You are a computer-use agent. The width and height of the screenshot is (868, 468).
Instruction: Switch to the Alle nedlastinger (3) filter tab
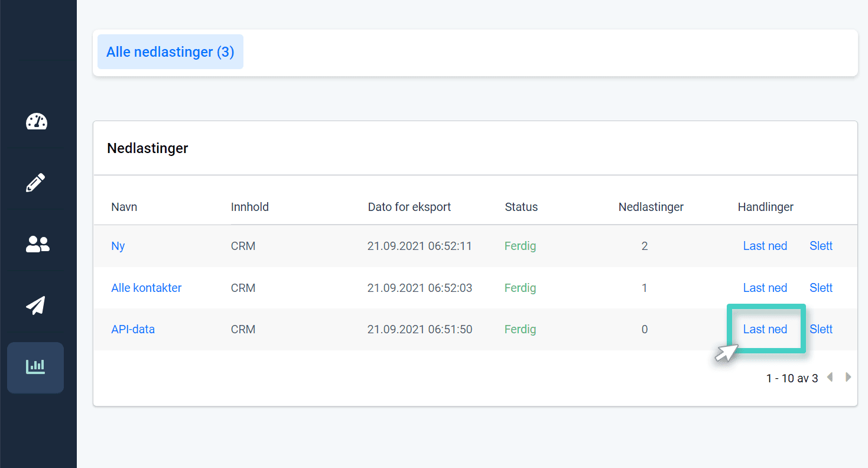(170, 52)
